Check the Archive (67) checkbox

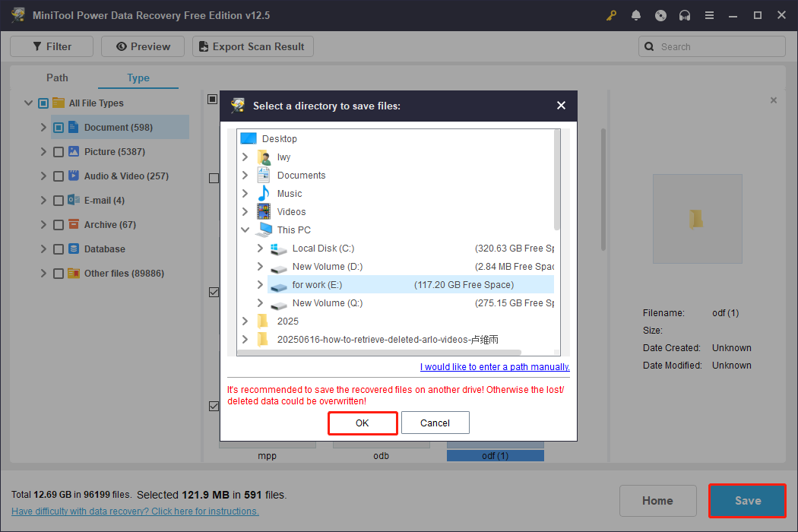tap(59, 225)
